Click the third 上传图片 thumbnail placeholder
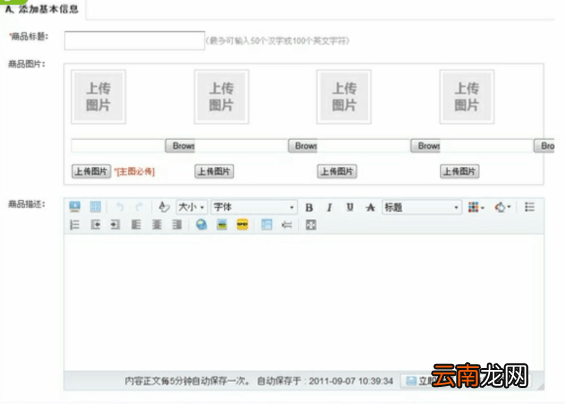The height and width of the screenshot is (404, 565). 344,97
